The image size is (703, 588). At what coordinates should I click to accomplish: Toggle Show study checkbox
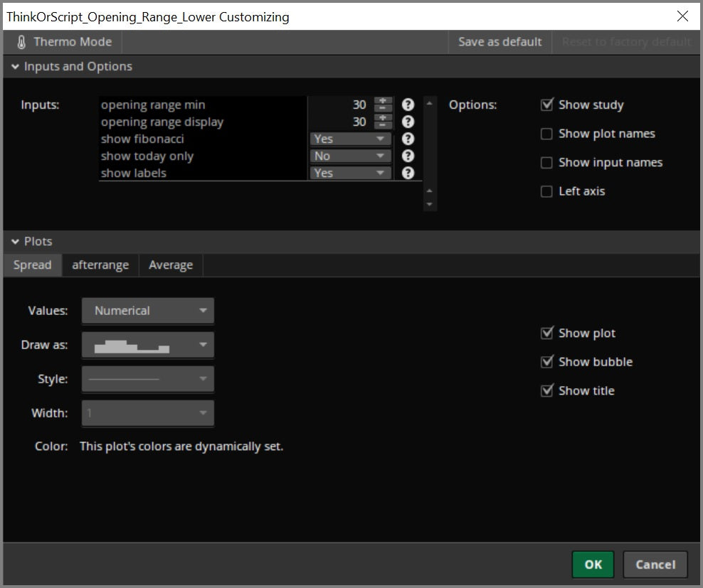(x=546, y=105)
